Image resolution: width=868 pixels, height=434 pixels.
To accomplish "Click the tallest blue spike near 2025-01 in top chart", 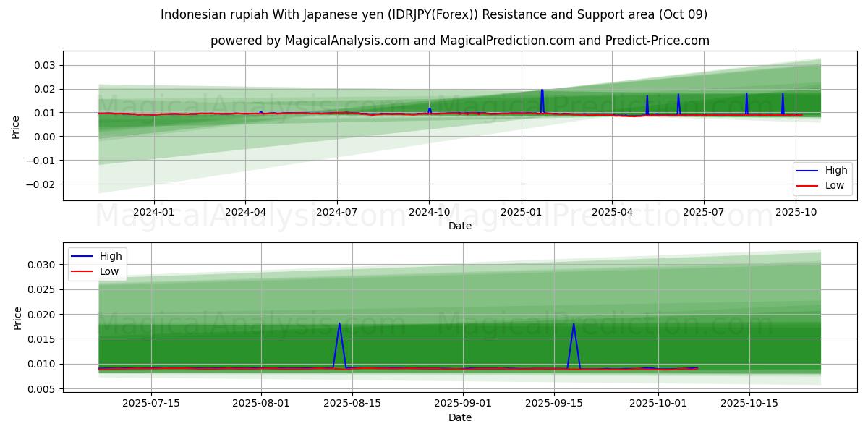I will tap(542, 90).
